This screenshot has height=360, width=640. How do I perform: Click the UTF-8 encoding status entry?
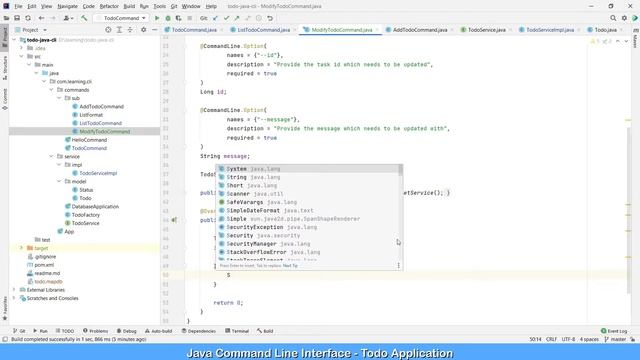568,339
